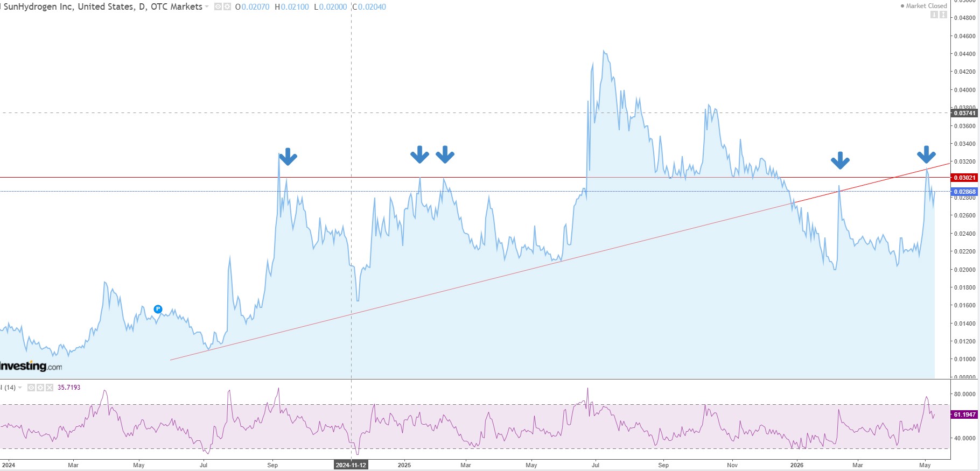Click the Jul label right of 2025 on time axis
The image size is (980, 471).
pos(596,465)
